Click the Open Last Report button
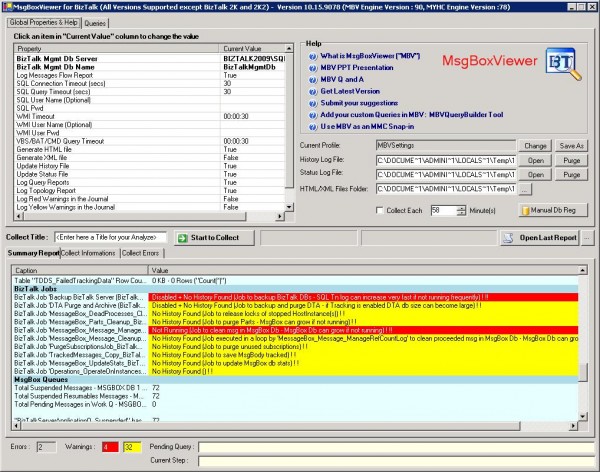 540,238
